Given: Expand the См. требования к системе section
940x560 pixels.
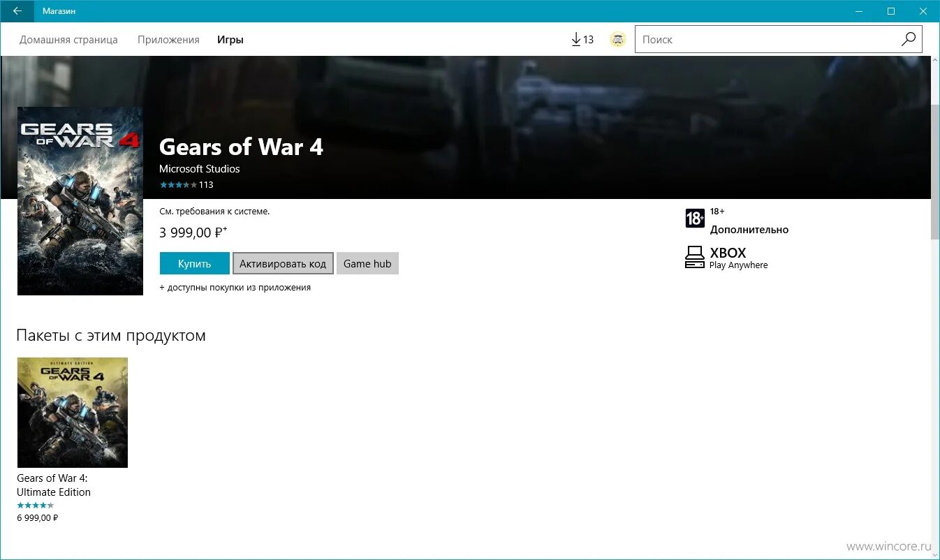Looking at the screenshot, I should tap(214, 211).
